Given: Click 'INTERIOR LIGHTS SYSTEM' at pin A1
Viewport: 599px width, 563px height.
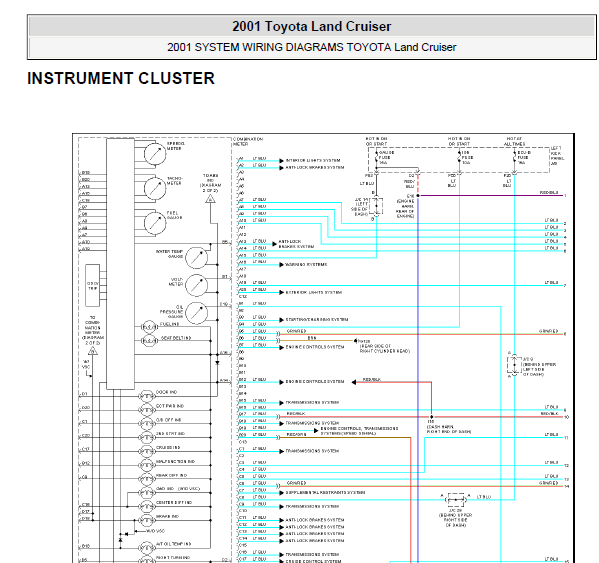Looking at the screenshot, I should [313, 160].
